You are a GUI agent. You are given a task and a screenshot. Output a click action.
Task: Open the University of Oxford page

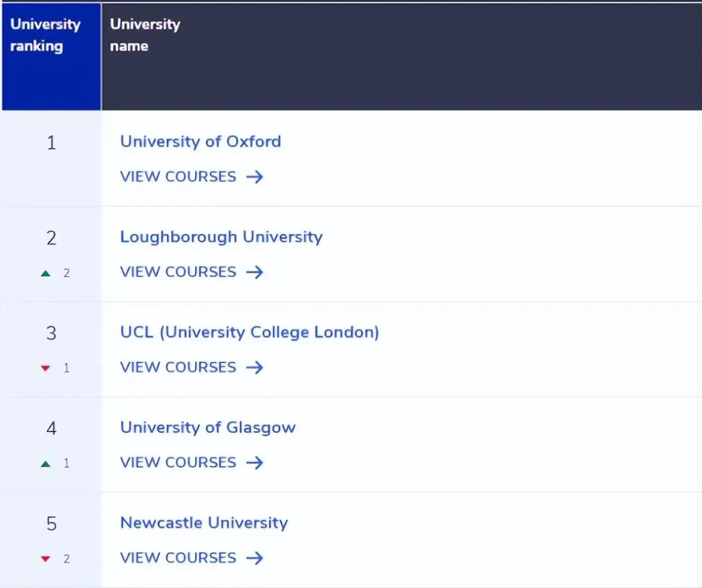click(200, 141)
